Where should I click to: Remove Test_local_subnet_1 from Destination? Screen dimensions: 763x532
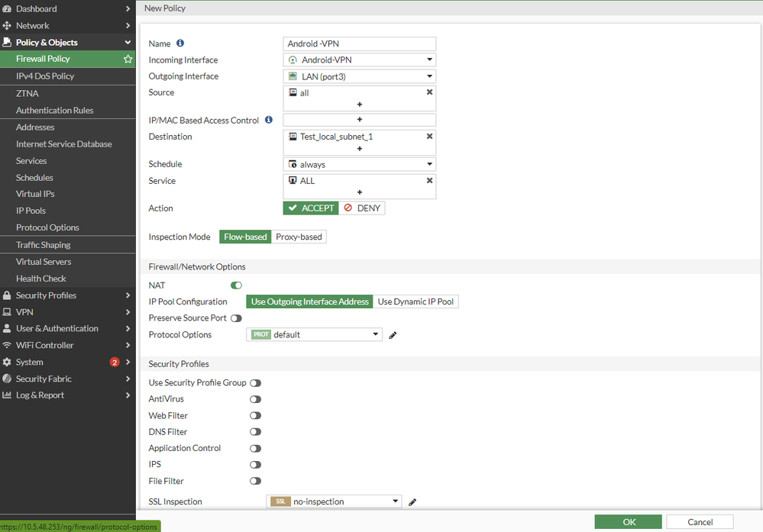430,136
